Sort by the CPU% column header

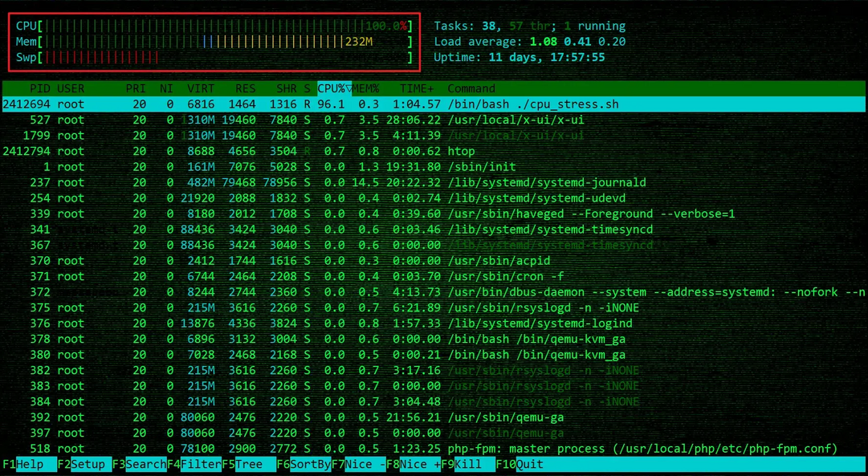pyautogui.click(x=333, y=88)
